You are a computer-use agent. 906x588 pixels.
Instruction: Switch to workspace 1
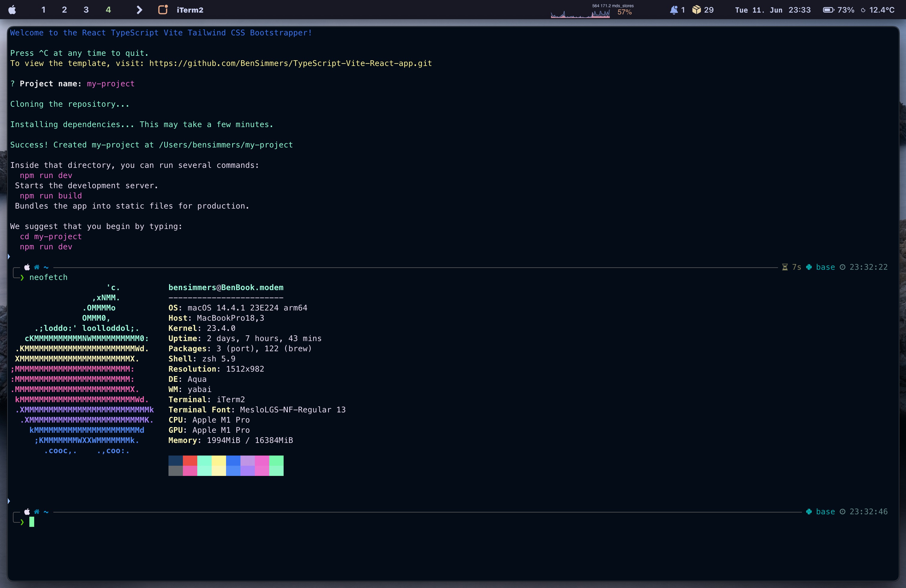(43, 10)
